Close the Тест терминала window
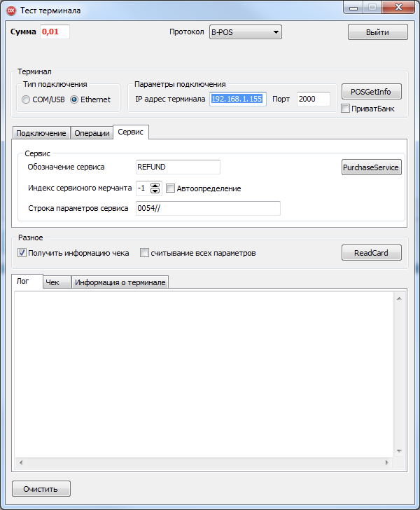The image size is (420, 510). 399,7
